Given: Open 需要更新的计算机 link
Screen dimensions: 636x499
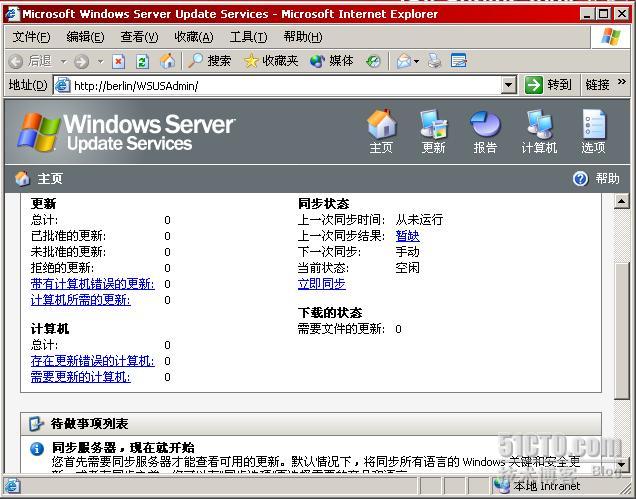Looking at the screenshot, I should click(x=81, y=377).
